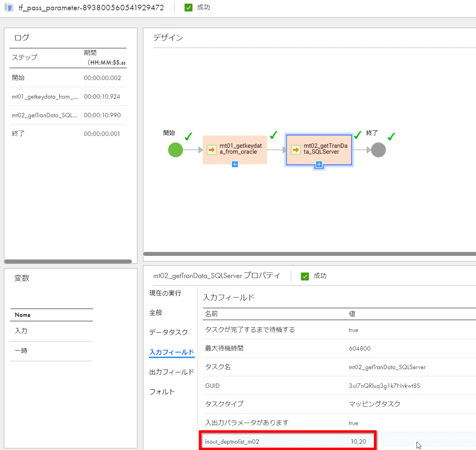Click the Name column header in variables
The height and width of the screenshot is (450, 476).
point(23,315)
